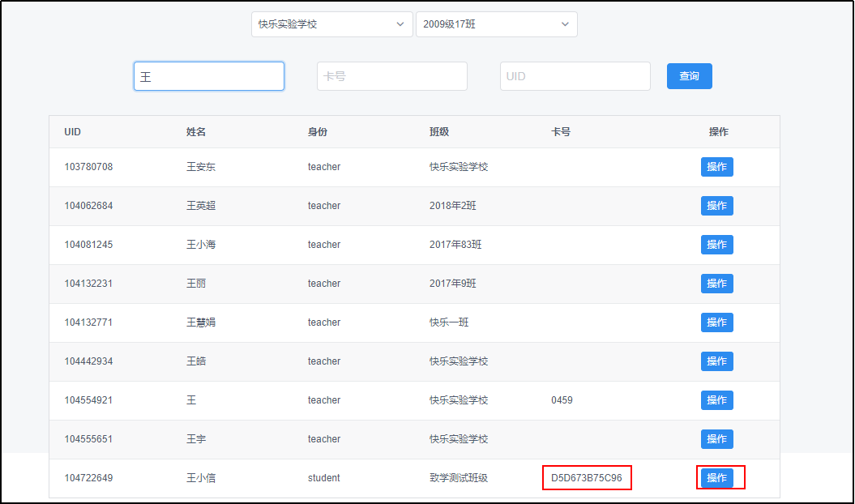Open the 快乐实验学校 school dropdown
855x504 pixels.
coord(331,24)
